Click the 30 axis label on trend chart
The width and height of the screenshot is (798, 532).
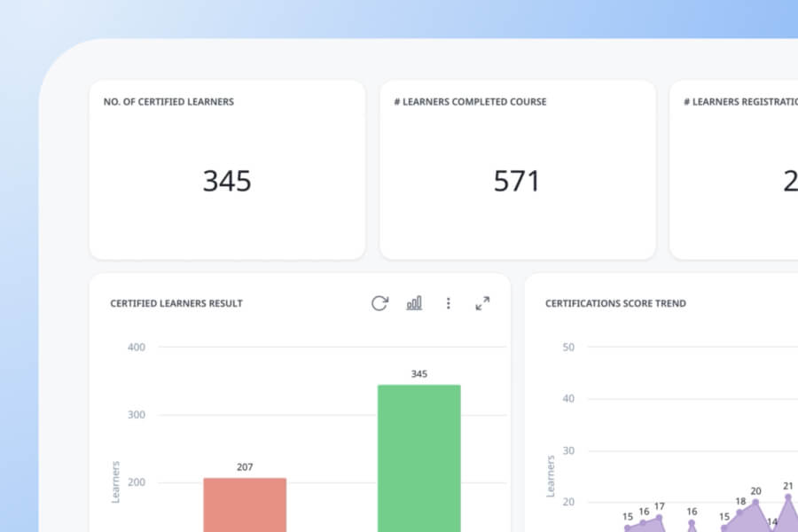tap(568, 450)
